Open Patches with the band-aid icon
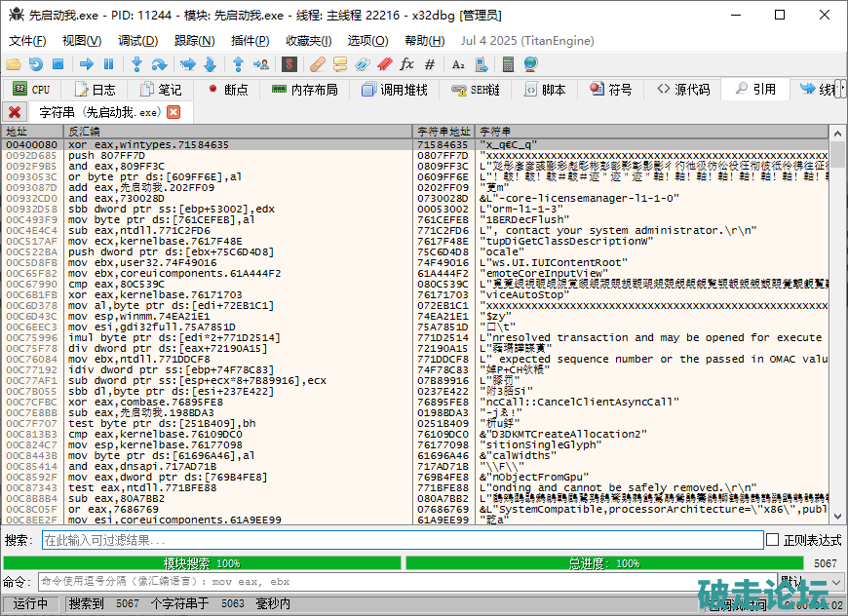Viewport: 848px width, 616px height. pos(317,64)
